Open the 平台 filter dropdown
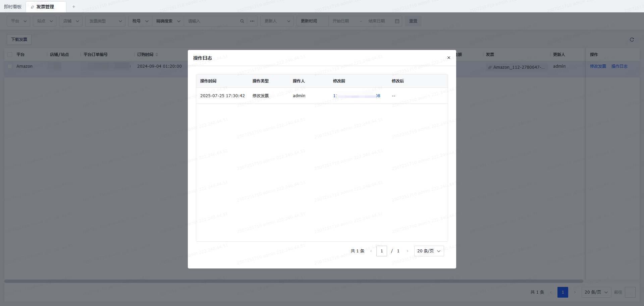This screenshot has height=306, width=644. coord(18,21)
